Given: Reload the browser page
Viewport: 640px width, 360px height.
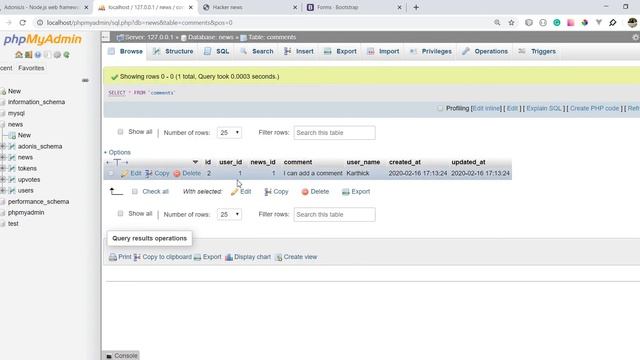Looking at the screenshot, I should 23,23.
